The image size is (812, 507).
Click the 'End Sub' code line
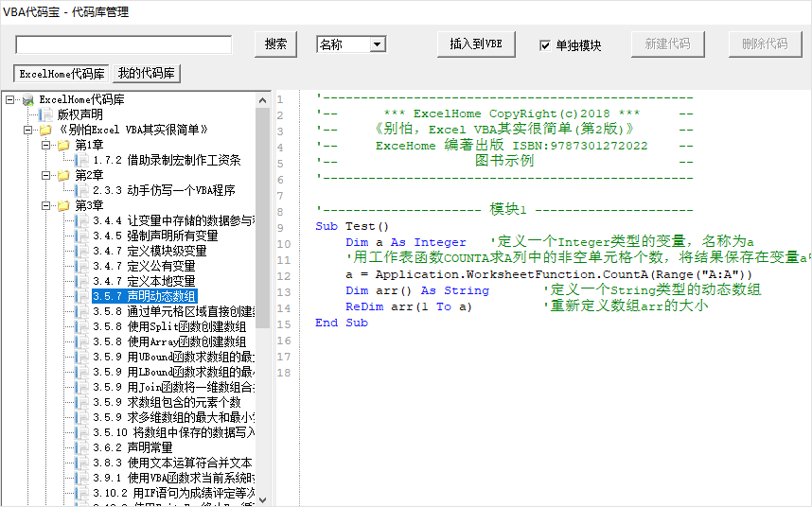tap(342, 323)
